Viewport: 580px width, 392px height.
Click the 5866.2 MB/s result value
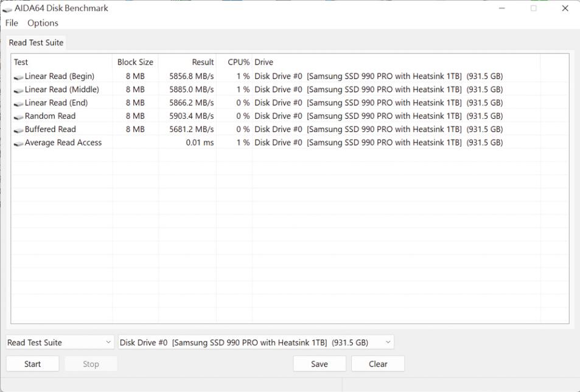(x=192, y=103)
